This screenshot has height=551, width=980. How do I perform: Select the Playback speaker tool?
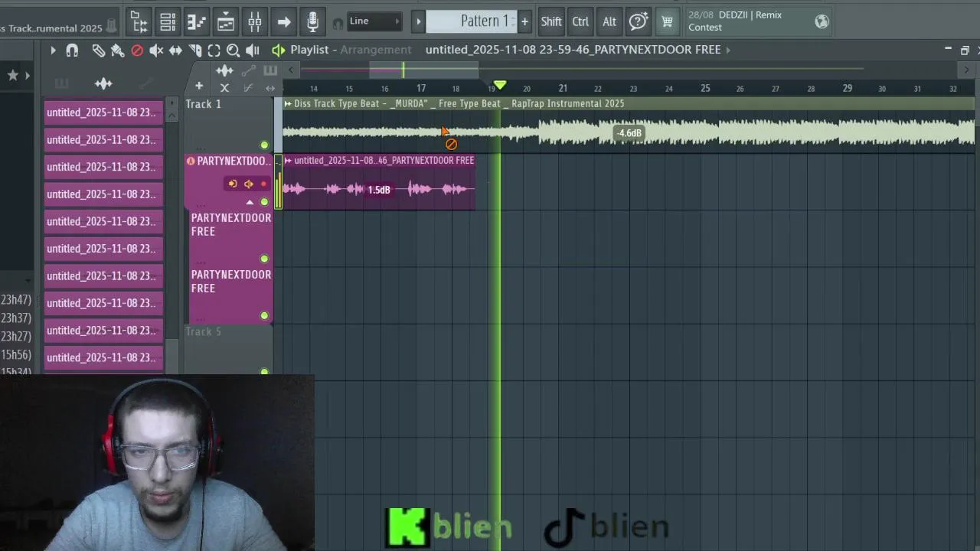point(252,51)
